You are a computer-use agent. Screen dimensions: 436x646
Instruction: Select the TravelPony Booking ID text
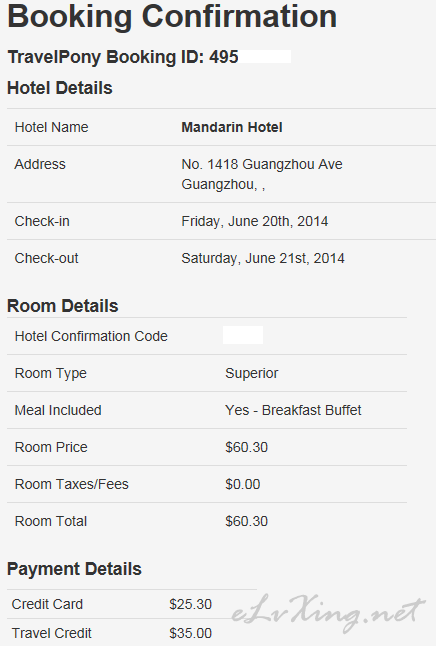pyautogui.click(x=123, y=57)
